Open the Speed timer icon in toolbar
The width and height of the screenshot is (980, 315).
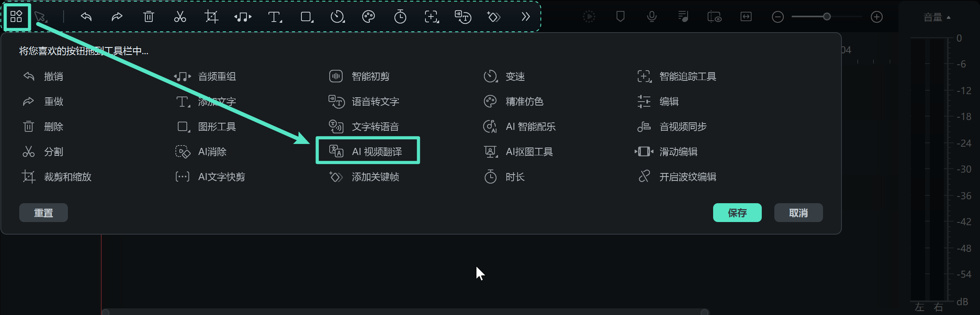tap(337, 17)
